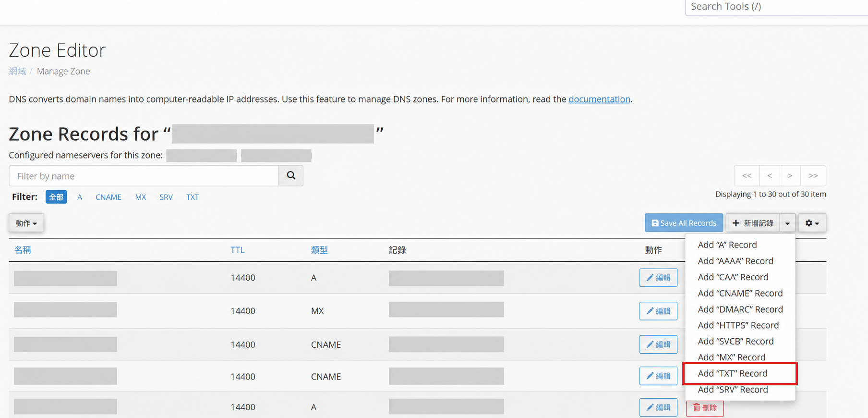
Task: Collapse the add record dropdown arrow
Action: pyautogui.click(x=788, y=223)
